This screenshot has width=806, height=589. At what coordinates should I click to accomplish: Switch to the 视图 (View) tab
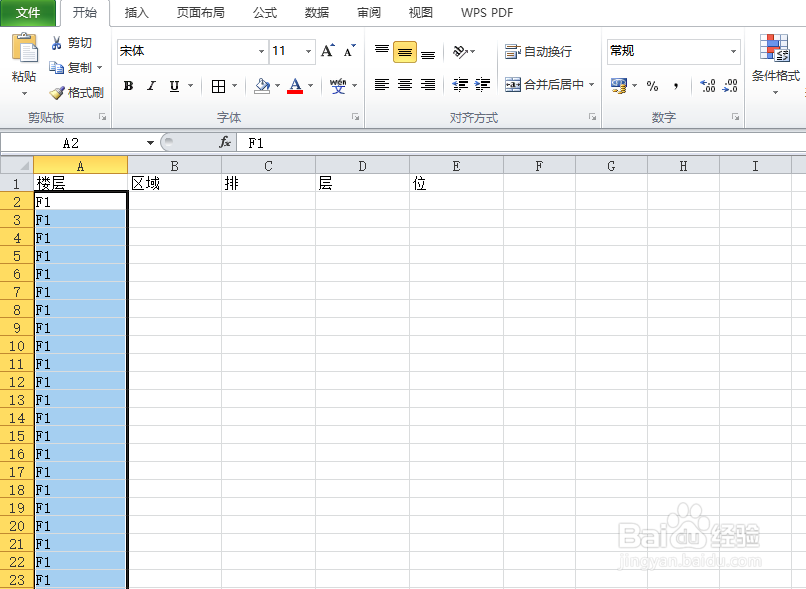pyautogui.click(x=420, y=13)
